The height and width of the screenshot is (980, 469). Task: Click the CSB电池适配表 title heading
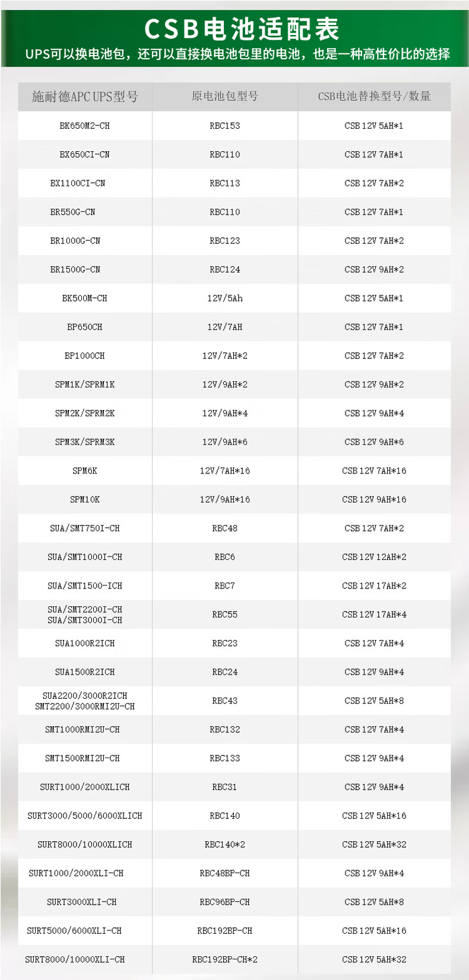click(x=241, y=28)
